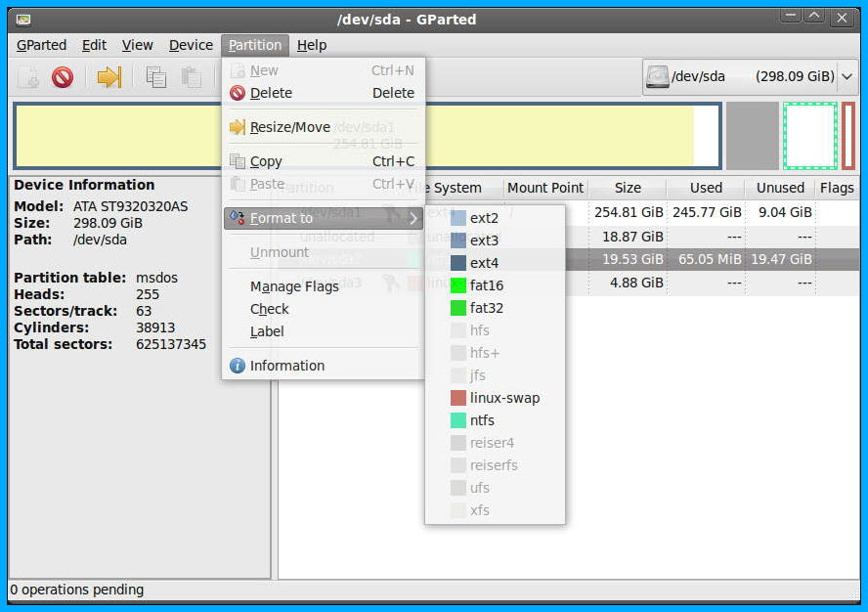Click the 4.88 GiB size cell

point(636,283)
